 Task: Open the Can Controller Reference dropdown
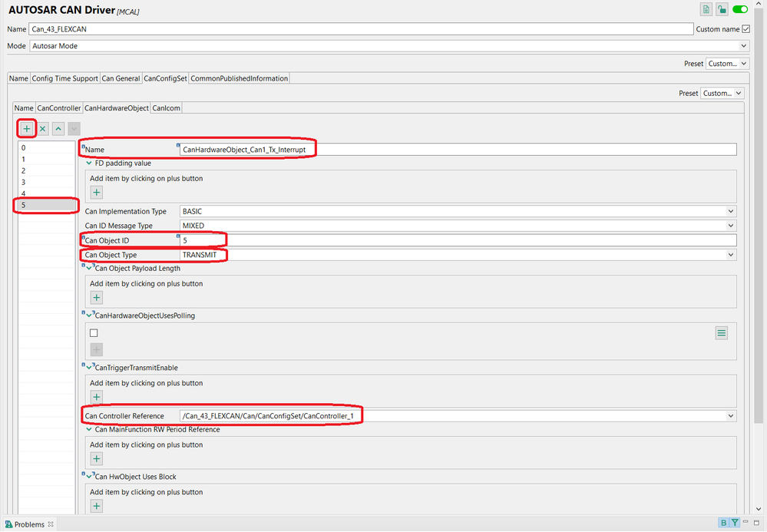click(731, 416)
